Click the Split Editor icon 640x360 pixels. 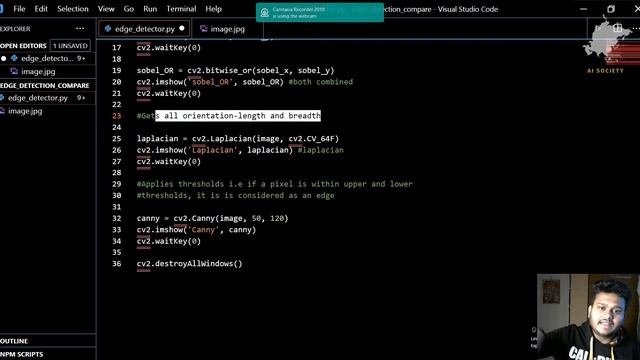(x=618, y=28)
